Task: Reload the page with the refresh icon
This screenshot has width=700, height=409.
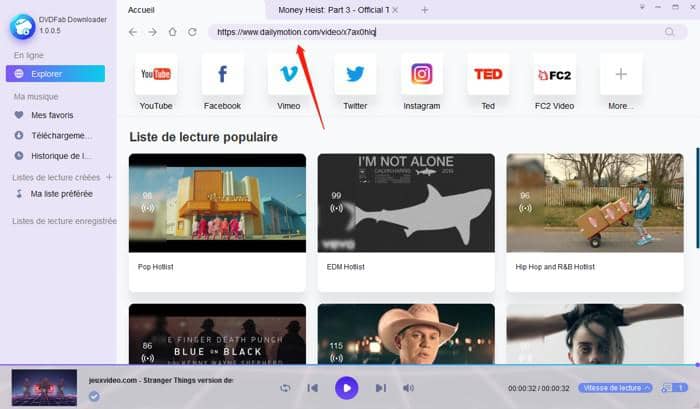Action: click(x=192, y=32)
